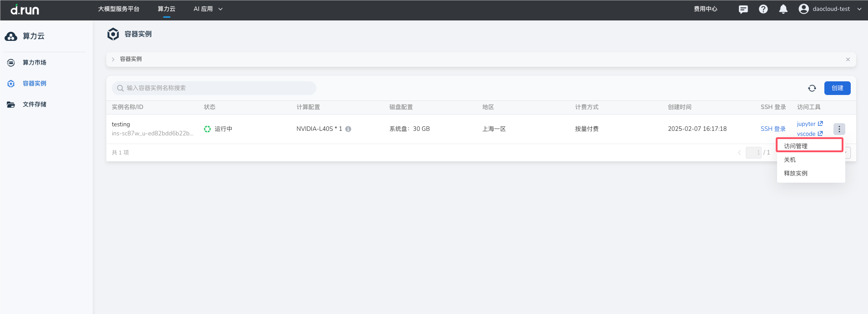Click the d.run logo

25,10
